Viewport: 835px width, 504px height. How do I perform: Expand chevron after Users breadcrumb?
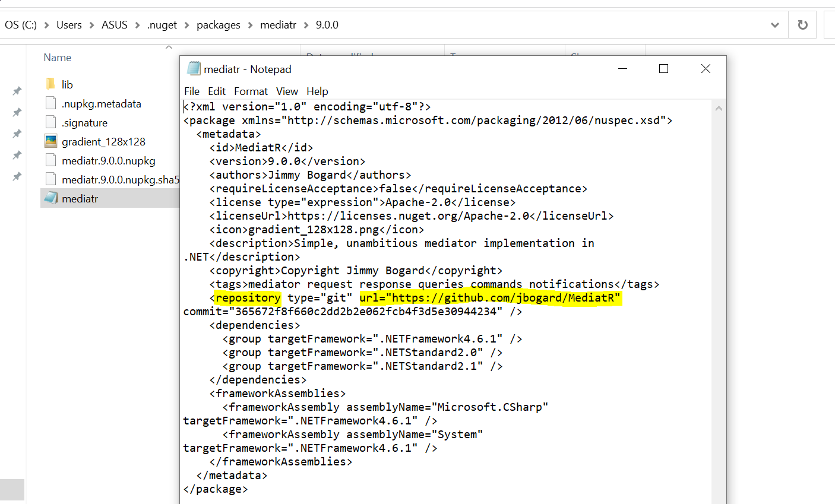[92, 25]
